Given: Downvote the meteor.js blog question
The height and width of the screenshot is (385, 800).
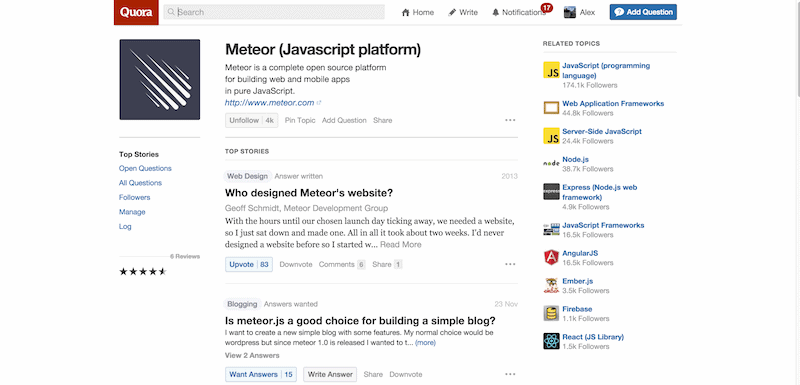Looking at the screenshot, I should tap(406, 374).
